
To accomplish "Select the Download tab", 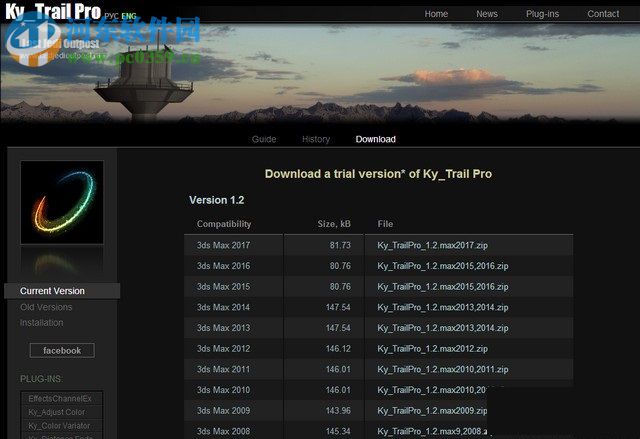I will pos(376,139).
